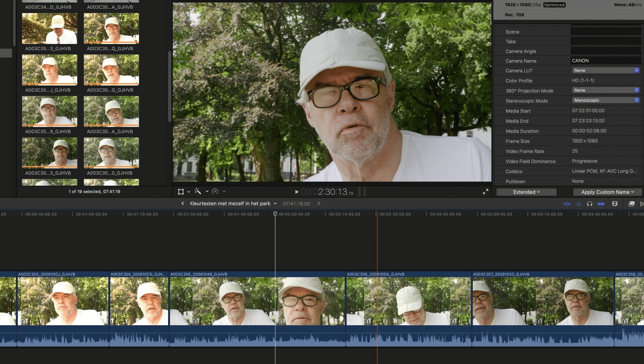The width and height of the screenshot is (644, 364).
Task: Open the transitions browser bowtie icon
Action: [642, 204]
